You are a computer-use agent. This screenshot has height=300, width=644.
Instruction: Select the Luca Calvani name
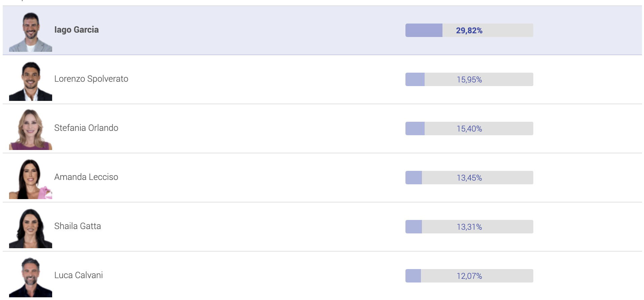pyautogui.click(x=78, y=275)
